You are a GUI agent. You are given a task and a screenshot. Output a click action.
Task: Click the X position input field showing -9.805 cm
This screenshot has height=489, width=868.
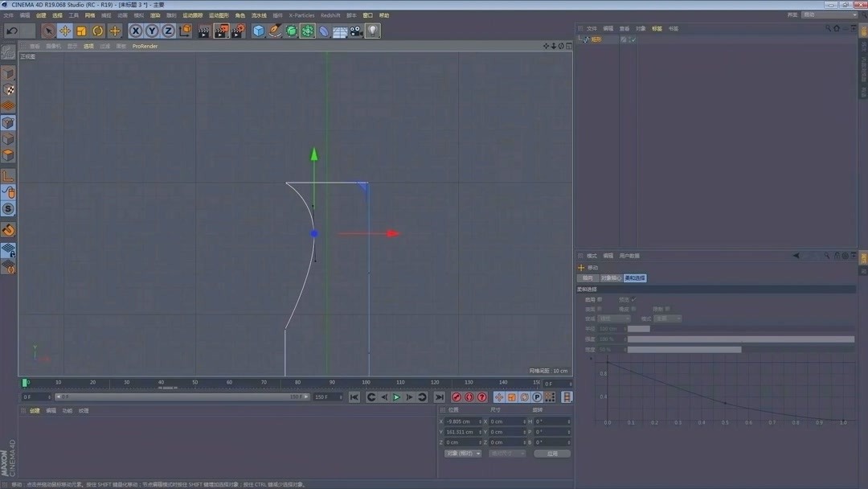coord(463,421)
